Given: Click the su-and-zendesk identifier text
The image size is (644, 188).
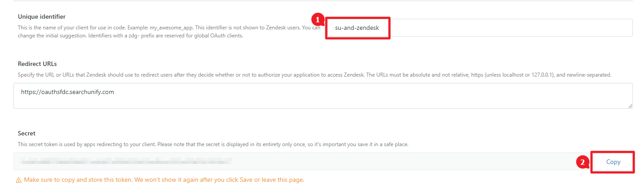Looking at the screenshot, I should pos(357,28).
